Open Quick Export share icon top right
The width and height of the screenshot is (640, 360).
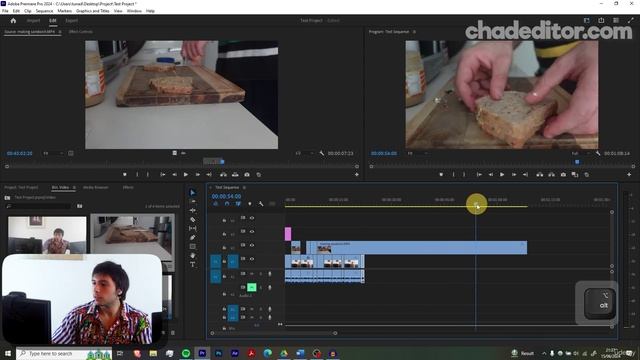[x=601, y=20]
